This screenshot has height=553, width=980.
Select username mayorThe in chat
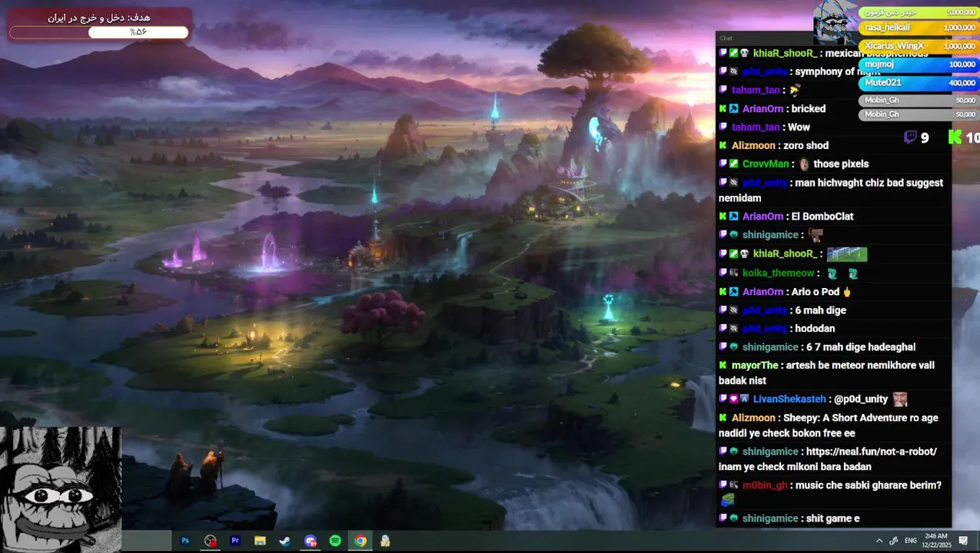tap(755, 365)
